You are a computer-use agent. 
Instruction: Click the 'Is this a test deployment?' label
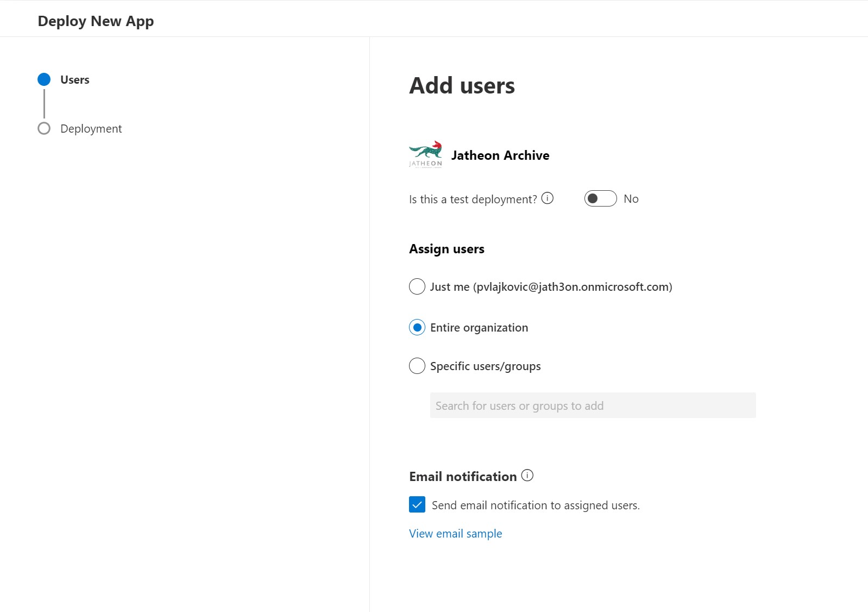(x=473, y=199)
